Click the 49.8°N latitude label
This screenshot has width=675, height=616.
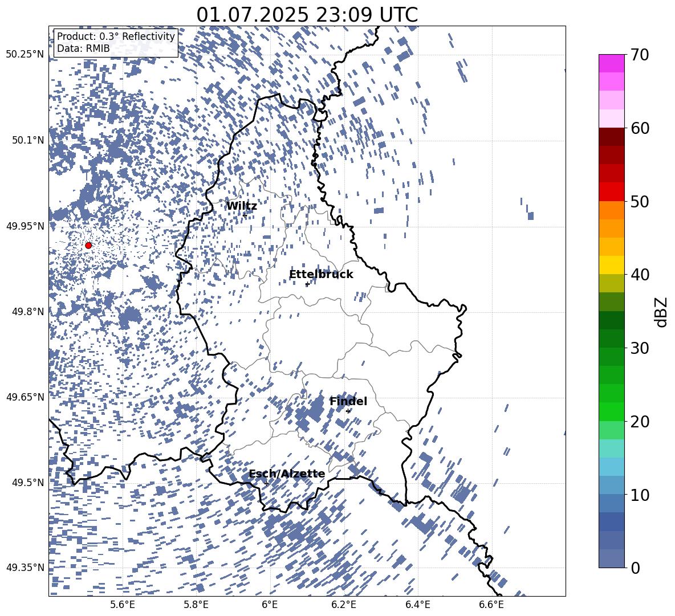point(29,312)
